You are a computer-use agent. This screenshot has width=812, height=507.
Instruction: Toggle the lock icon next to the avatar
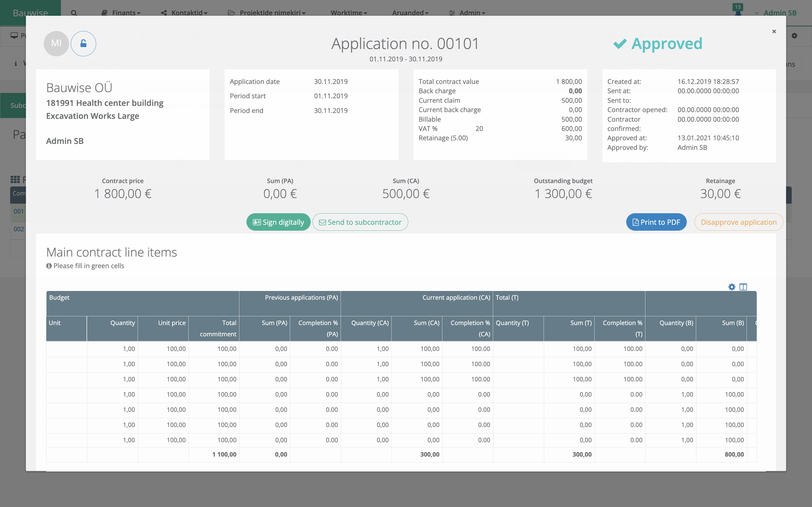click(83, 43)
